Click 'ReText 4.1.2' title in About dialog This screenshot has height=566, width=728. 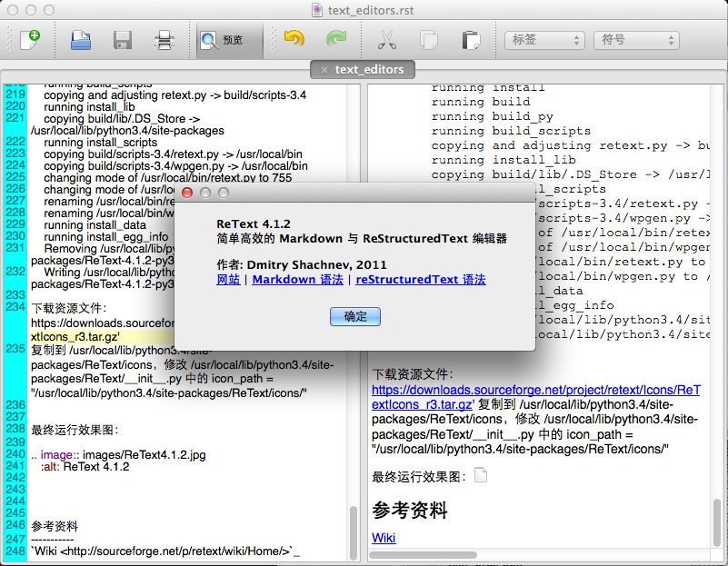[x=254, y=224]
